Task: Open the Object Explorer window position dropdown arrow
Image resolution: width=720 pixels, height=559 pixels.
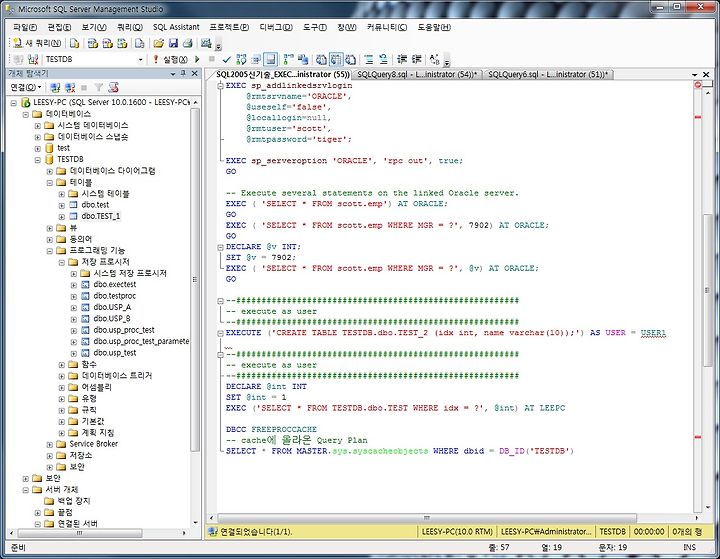Action: tap(173, 73)
